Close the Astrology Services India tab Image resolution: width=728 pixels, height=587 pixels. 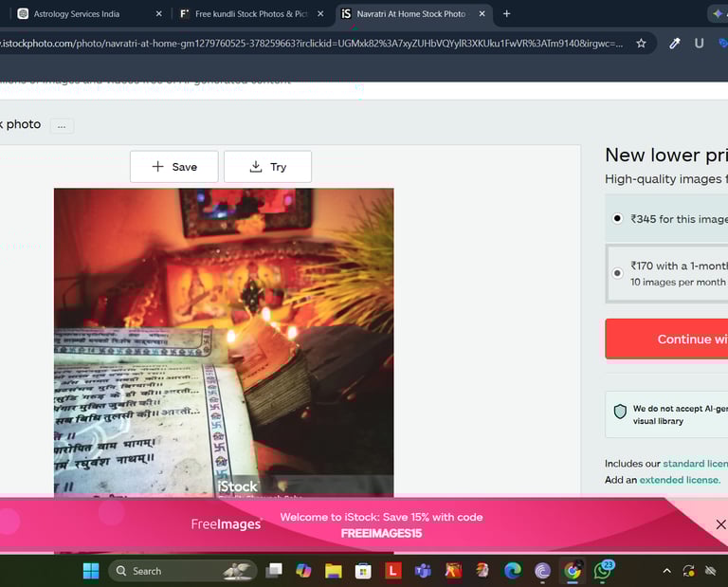159,14
